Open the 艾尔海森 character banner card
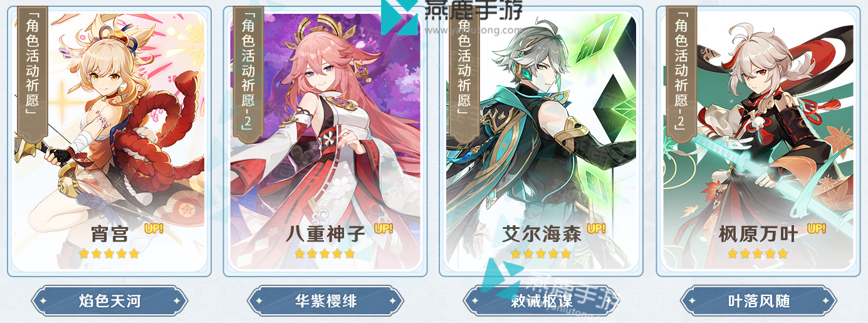Screen dimensions: 868x323 click(541, 141)
